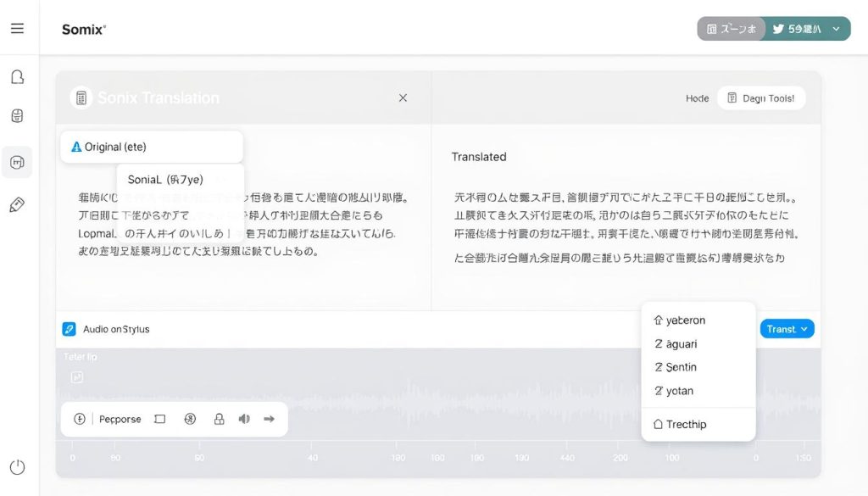Click the power icon in the sidebar
The image size is (868, 496).
(x=17, y=467)
